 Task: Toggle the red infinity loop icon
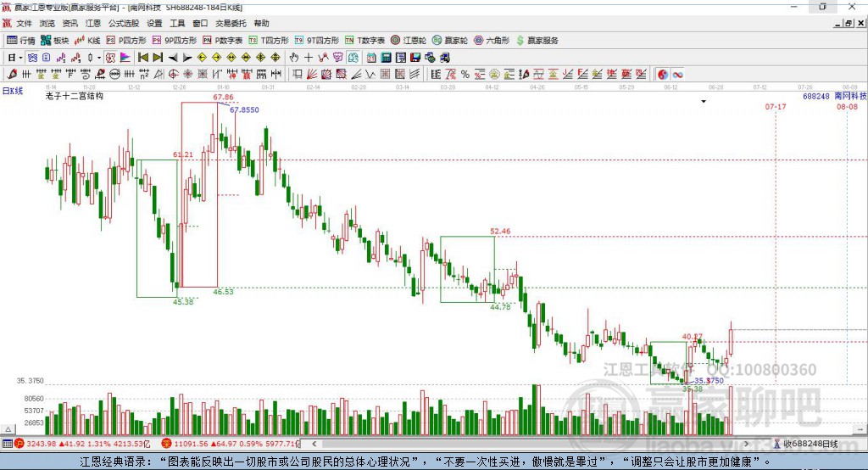tap(677, 75)
